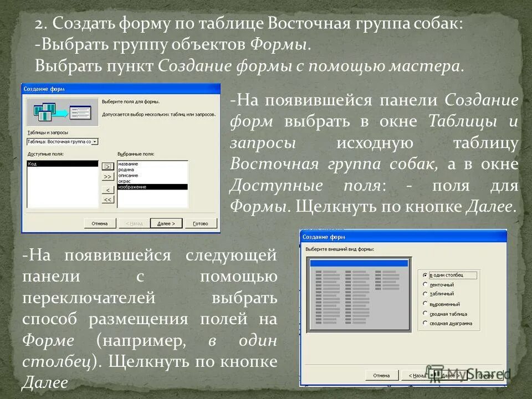Click the cyan arrow in the wizard illustration
Image resolution: width=532 pixels, height=399 pixels.
(x=62, y=111)
